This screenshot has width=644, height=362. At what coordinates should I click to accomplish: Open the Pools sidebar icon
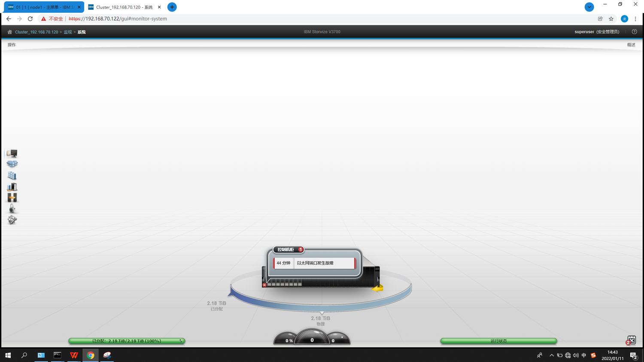click(x=12, y=164)
